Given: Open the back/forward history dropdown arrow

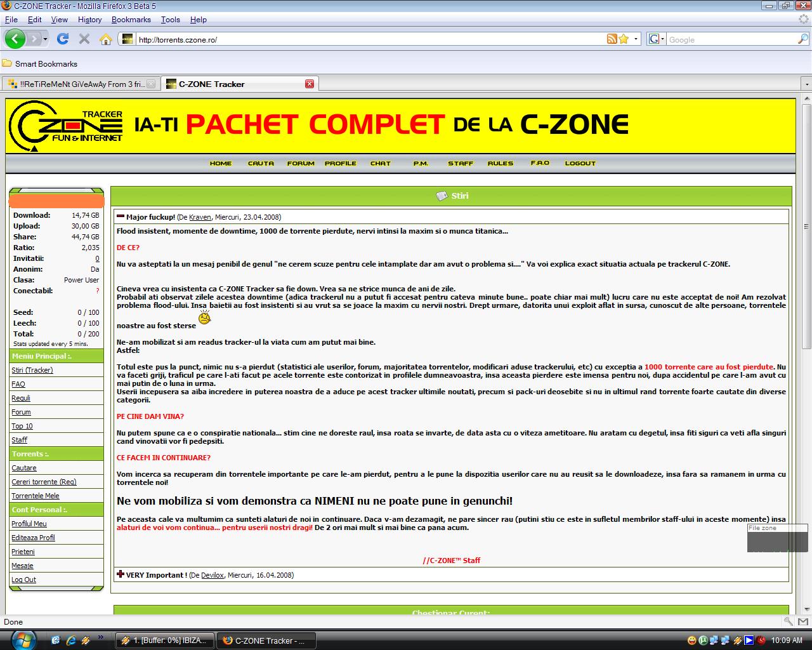Looking at the screenshot, I should [x=44, y=39].
